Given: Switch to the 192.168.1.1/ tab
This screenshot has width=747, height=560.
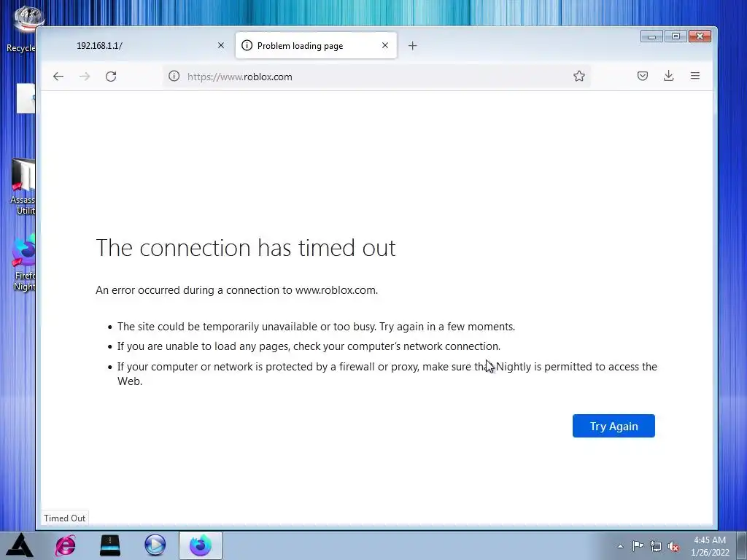Looking at the screenshot, I should (138, 46).
